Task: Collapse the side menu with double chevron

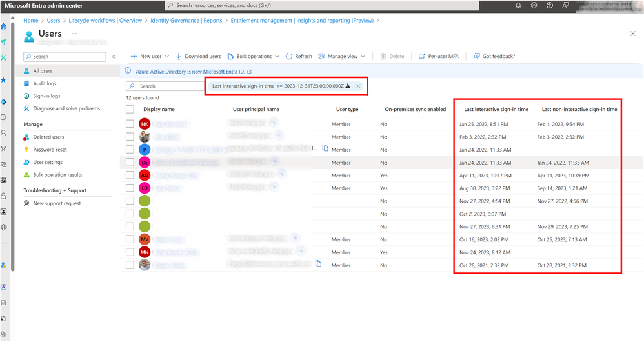Action: coord(114,57)
